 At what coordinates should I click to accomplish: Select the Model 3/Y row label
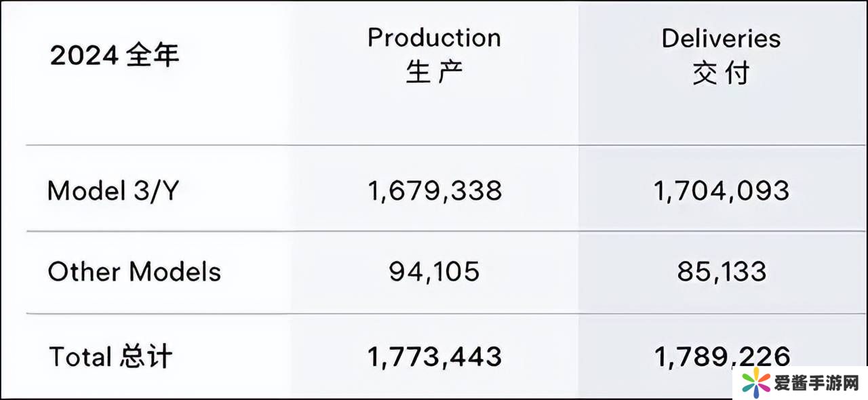pyautogui.click(x=113, y=191)
